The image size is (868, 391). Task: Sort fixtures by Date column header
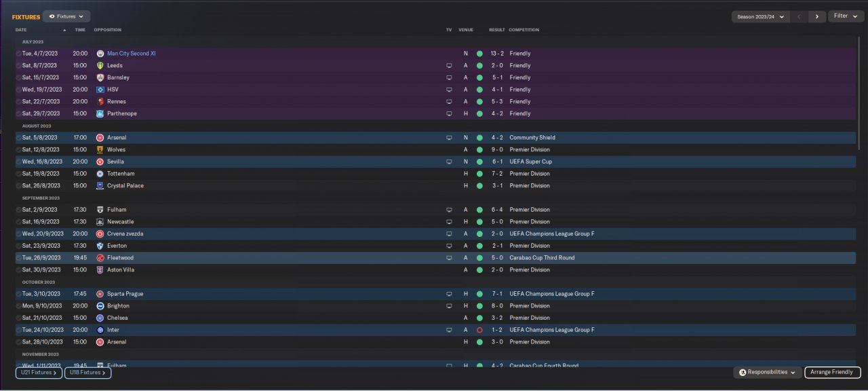21,30
